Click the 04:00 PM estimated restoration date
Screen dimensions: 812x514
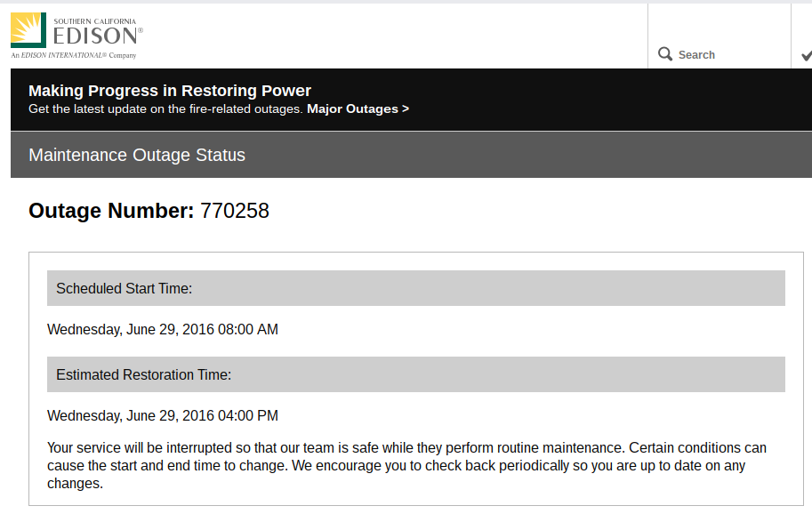pyautogui.click(x=163, y=415)
